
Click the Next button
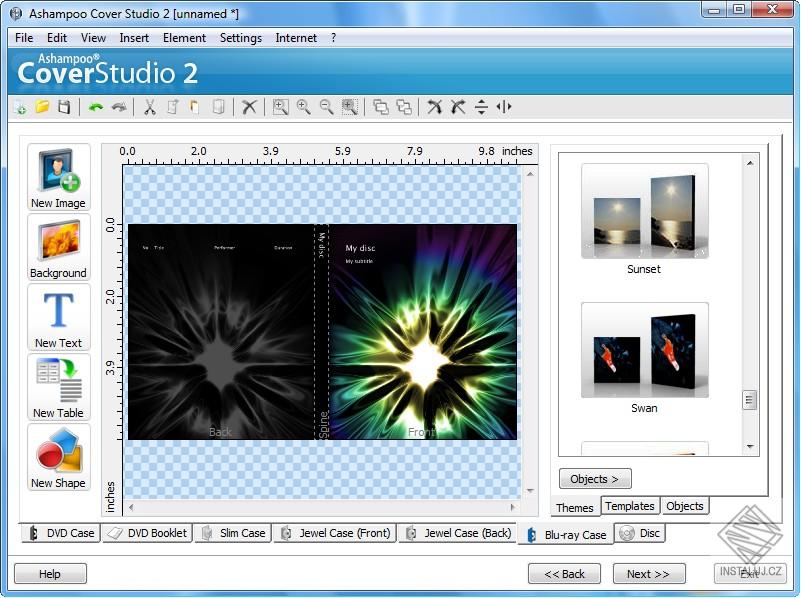pos(649,573)
